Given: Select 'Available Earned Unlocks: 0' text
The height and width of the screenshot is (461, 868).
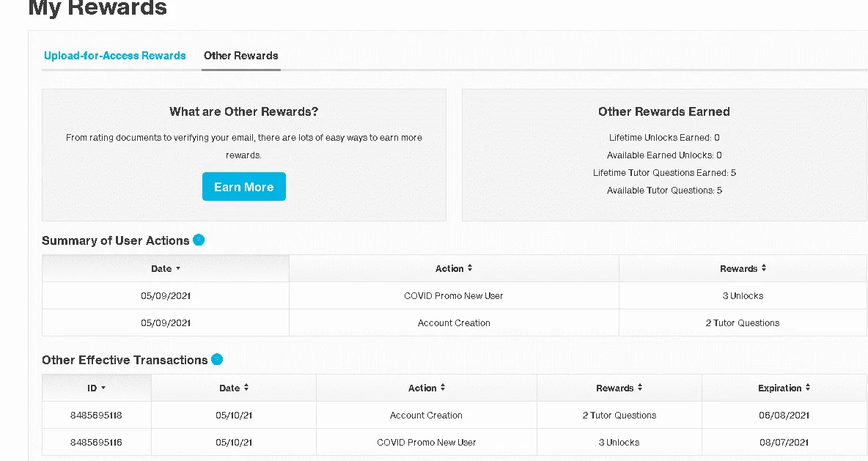Looking at the screenshot, I should [664, 155].
